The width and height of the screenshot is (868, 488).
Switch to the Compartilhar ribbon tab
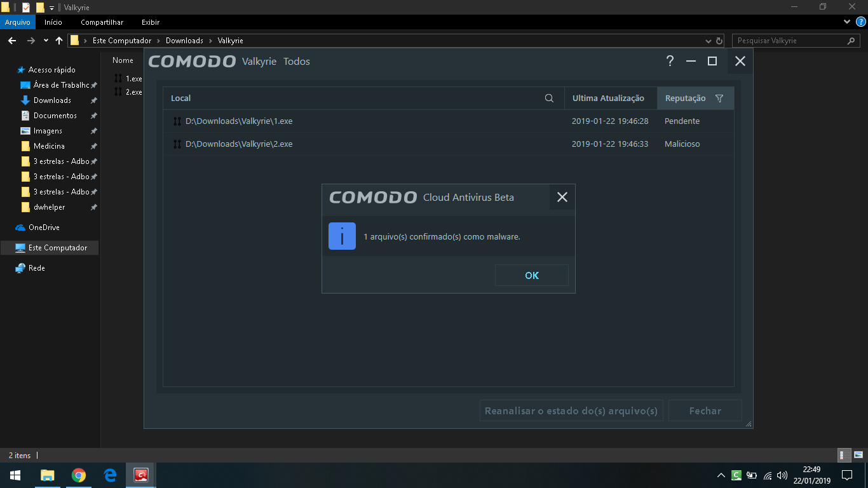(102, 22)
